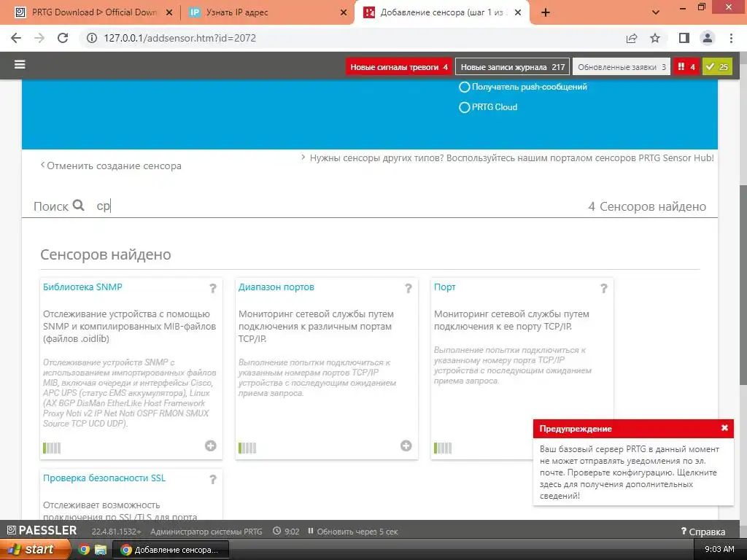The height and width of the screenshot is (560, 747).
Task: Click the share page icon in address bar
Action: 632,38
